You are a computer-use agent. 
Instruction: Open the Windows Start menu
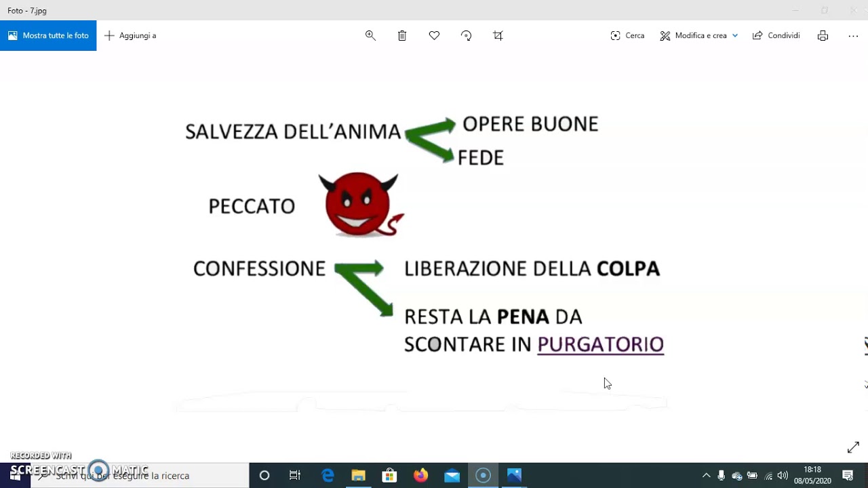coord(15,475)
